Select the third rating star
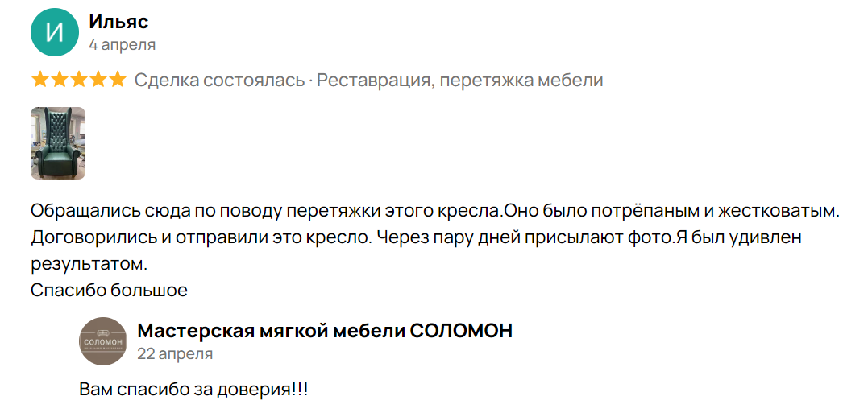 pos(79,81)
